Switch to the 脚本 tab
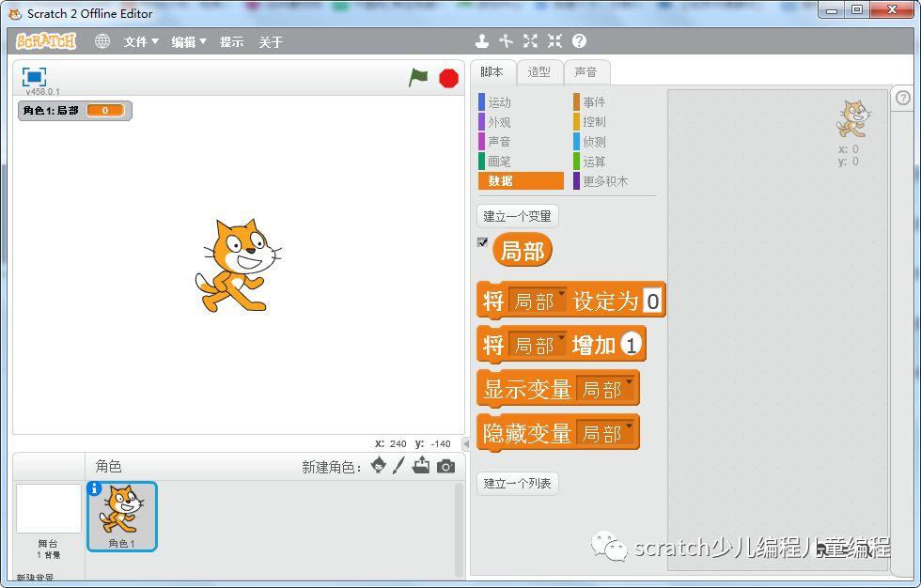 click(492, 72)
